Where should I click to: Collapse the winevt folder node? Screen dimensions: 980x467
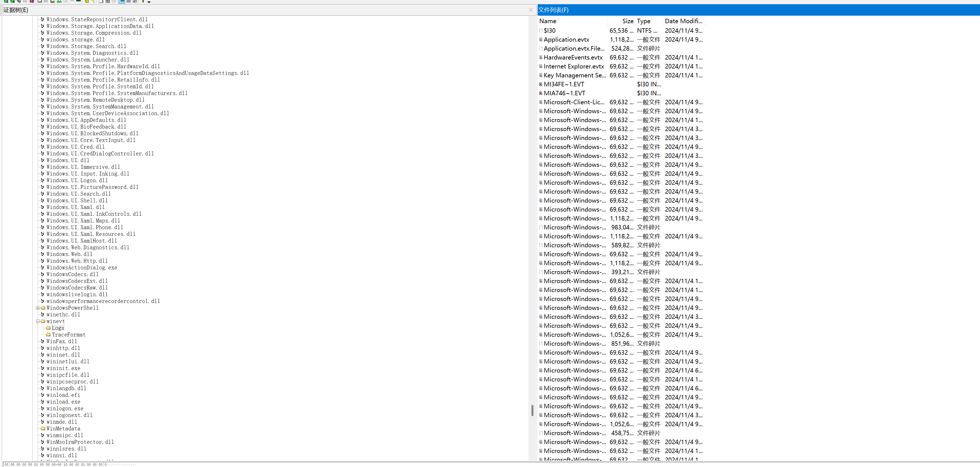[x=38, y=321]
